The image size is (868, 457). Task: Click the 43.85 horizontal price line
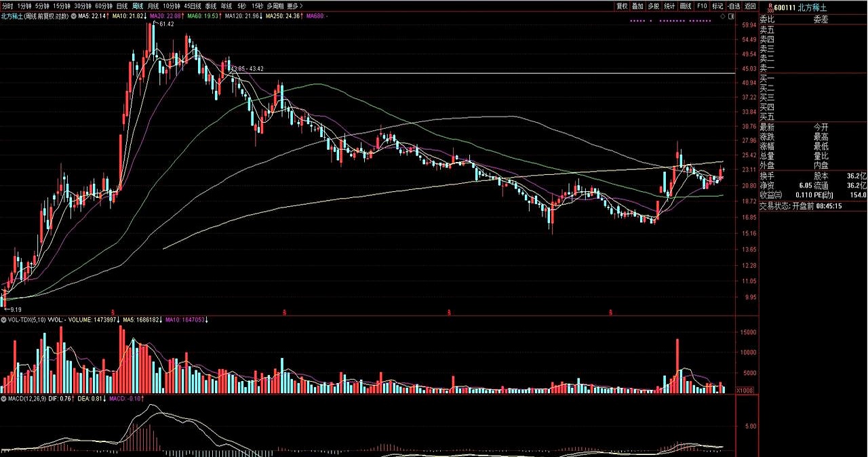475,73
